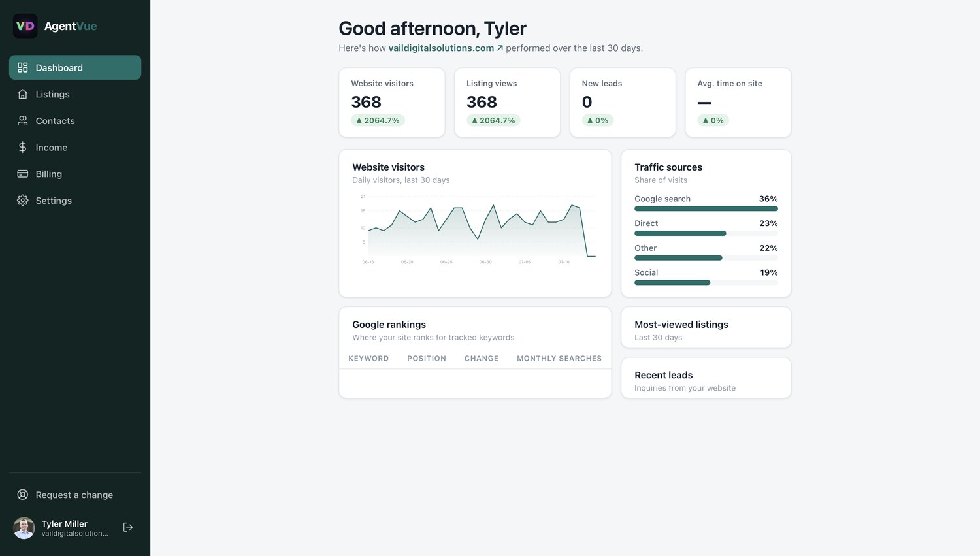980x556 pixels.
Task: Click the Recent leads card heading
Action: pyautogui.click(x=664, y=375)
